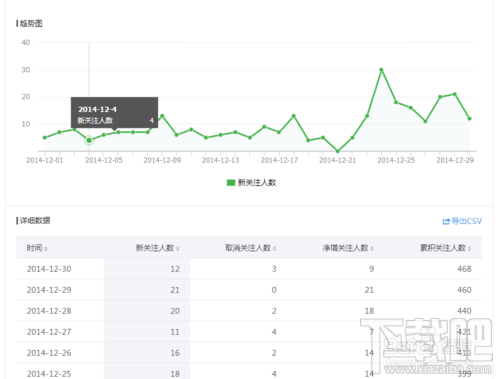Click the lowest data point near 2014-12-21
500x379 pixels.
pos(338,151)
